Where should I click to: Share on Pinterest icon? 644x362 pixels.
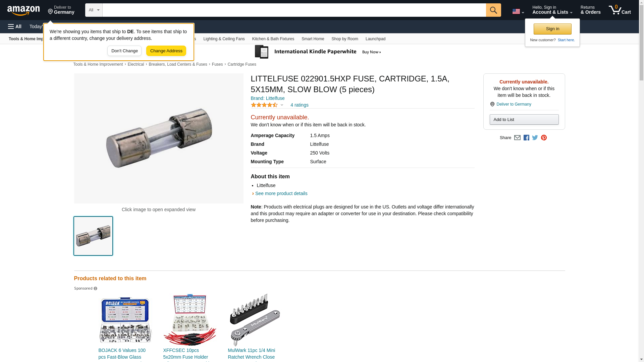pos(544,138)
